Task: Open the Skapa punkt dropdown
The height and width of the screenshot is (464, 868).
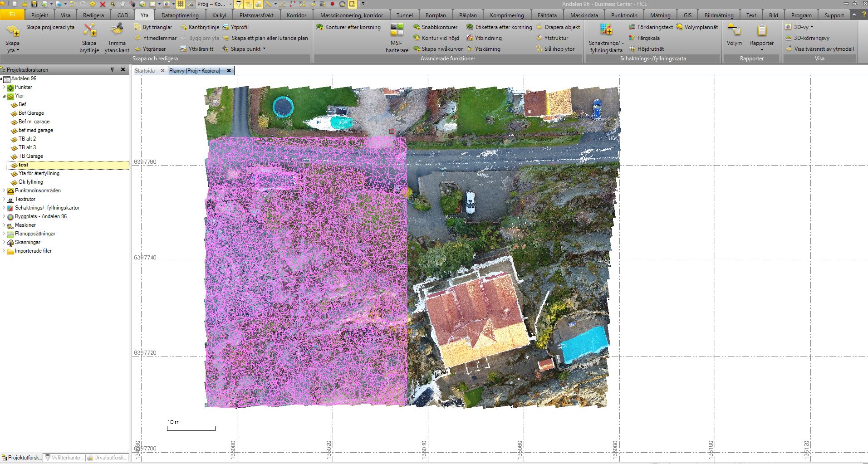Action: [x=264, y=49]
